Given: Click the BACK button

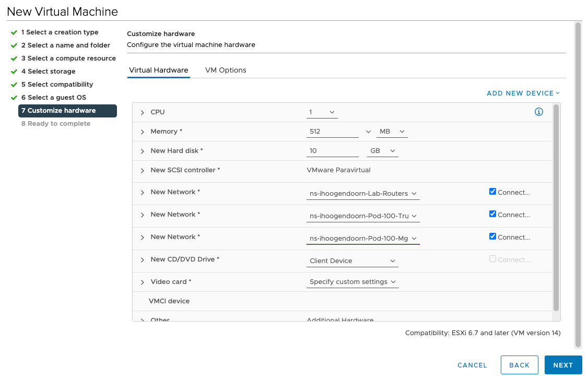Looking at the screenshot, I should pos(519,365).
